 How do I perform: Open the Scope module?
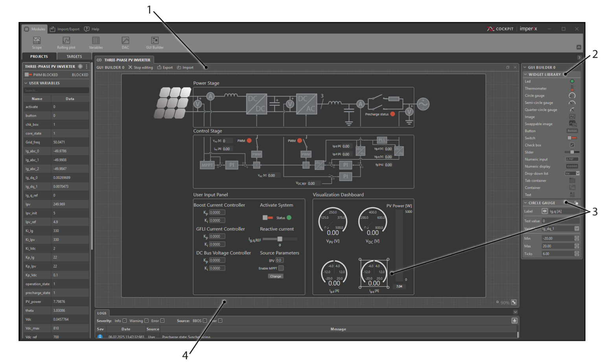(x=37, y=41)
